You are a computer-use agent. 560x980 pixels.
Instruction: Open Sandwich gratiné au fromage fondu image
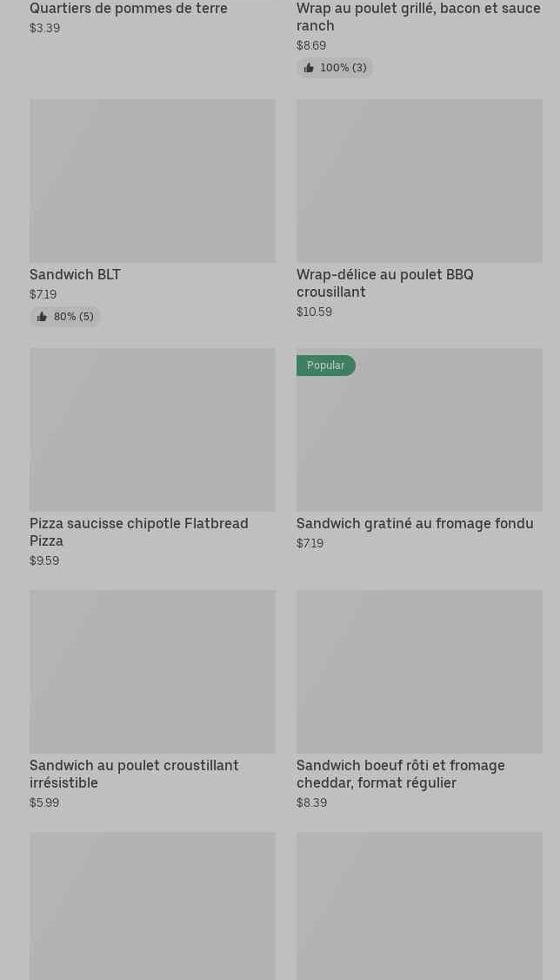[x=419, y=439]
